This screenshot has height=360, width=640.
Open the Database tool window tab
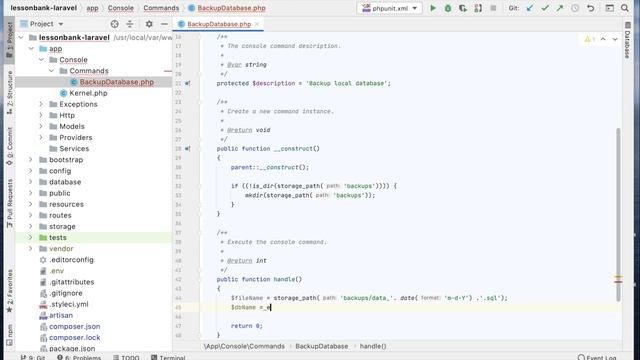pyautogui.click(x=628, y=40)
